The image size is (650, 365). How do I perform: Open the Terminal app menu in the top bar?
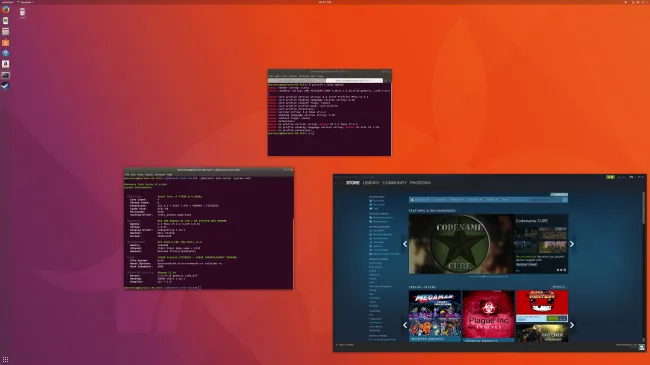(25, 2)
